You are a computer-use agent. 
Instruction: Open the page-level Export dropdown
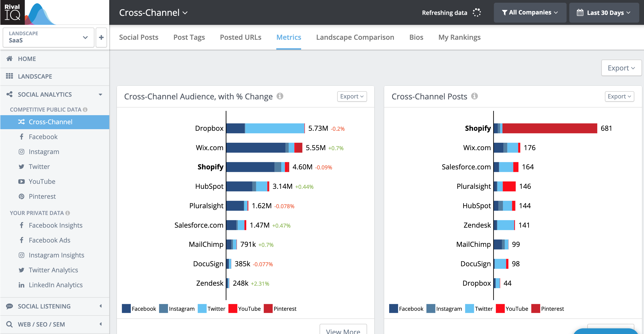coord(621,68)
